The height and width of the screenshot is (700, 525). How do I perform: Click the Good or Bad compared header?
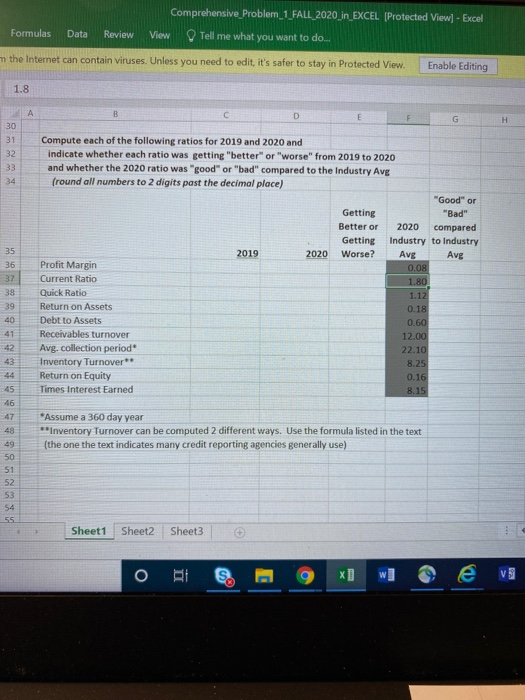point(455,227)
